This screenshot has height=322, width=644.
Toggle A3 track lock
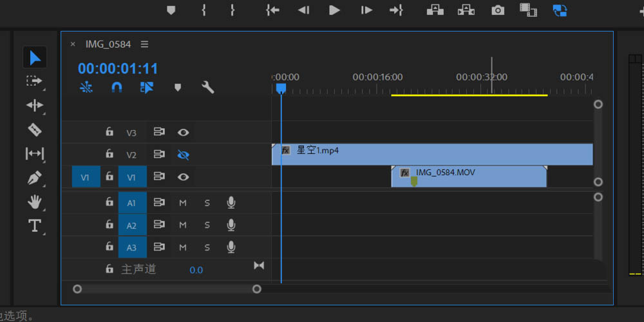(x=109, y=247)
